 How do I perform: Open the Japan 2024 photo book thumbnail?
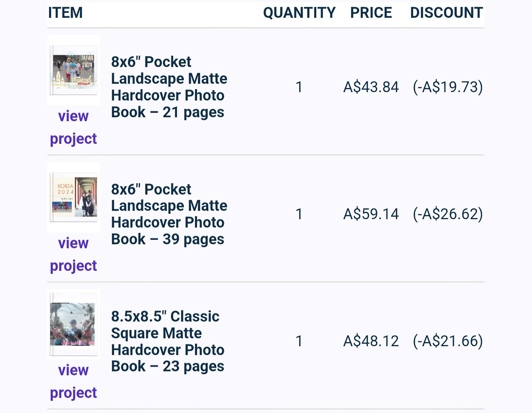tap(74, 70)
